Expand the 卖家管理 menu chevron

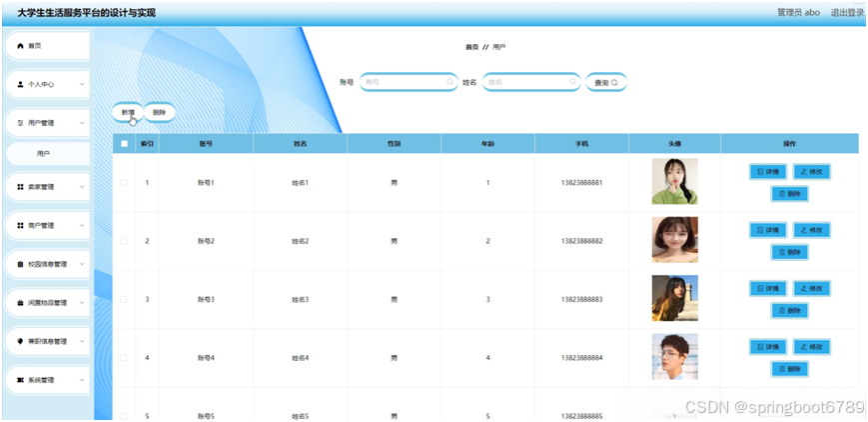pyautogui.click(x=82, y=187)
